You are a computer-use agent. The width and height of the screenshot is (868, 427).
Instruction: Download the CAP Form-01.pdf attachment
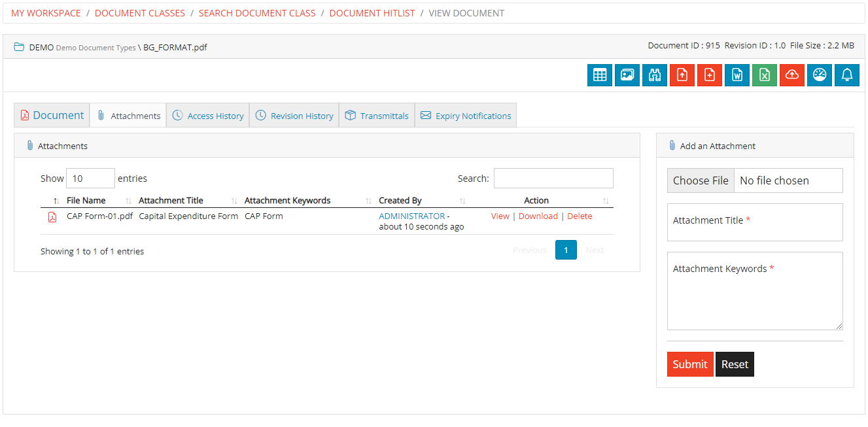point(538,216)
